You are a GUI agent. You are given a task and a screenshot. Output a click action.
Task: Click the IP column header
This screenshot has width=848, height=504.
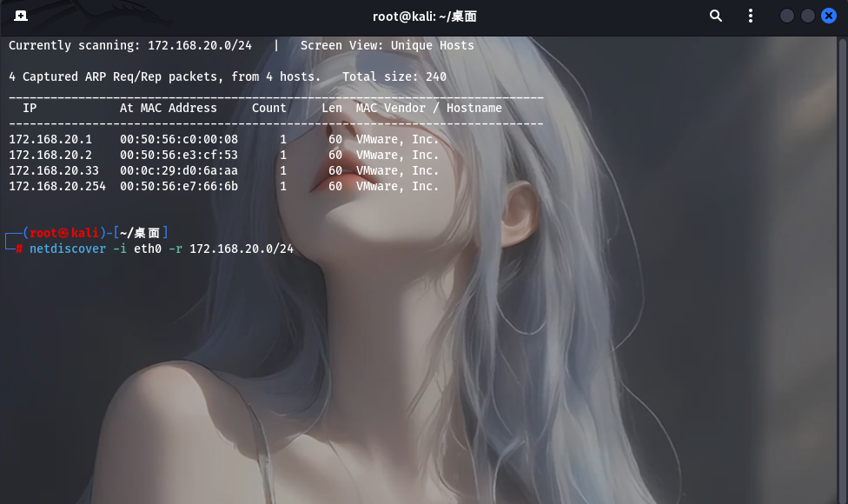point(29,108)
